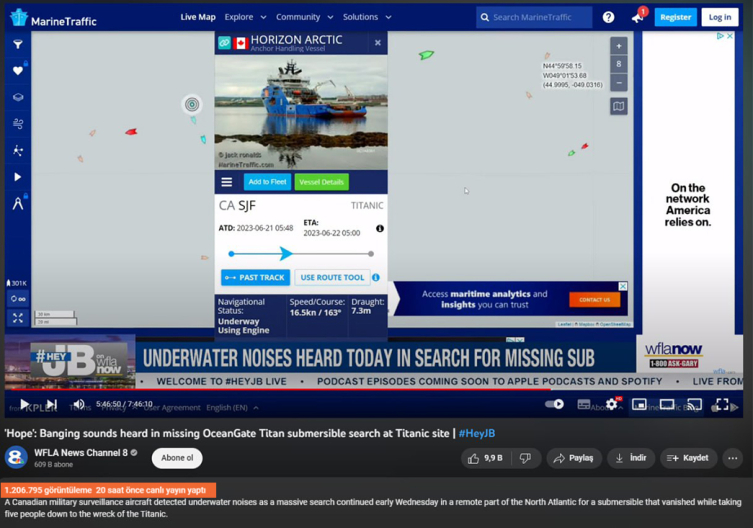Open the help question mark icon

[x=608, y=17]
